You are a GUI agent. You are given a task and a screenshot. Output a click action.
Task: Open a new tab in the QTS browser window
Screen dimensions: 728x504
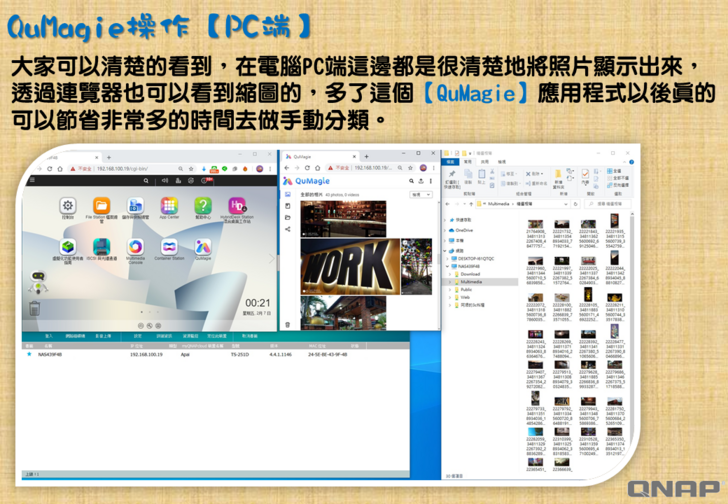(109, 157)
